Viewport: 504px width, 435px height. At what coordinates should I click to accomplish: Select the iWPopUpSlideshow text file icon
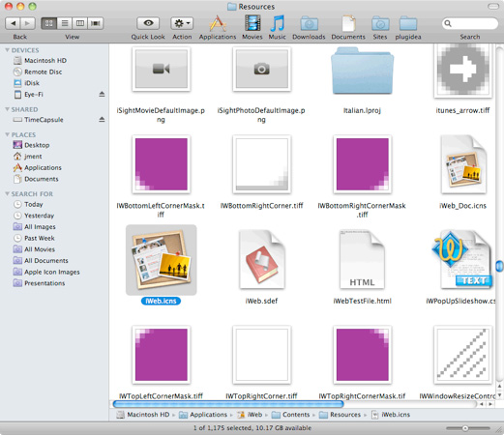(462, 260)
